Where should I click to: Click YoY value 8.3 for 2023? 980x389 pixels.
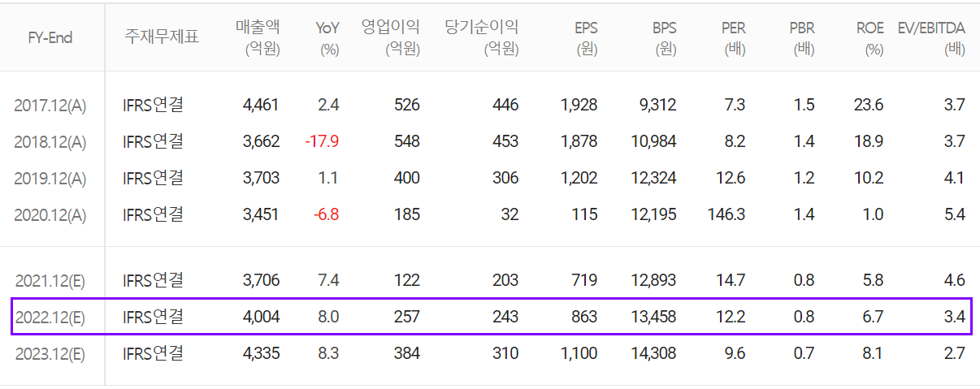point(329,353)
